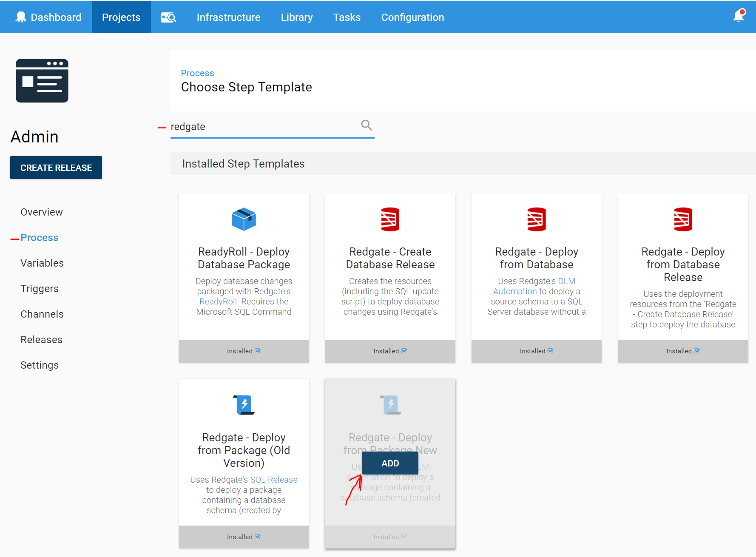Click Installed check icon on Old Version card

(258, 537)
